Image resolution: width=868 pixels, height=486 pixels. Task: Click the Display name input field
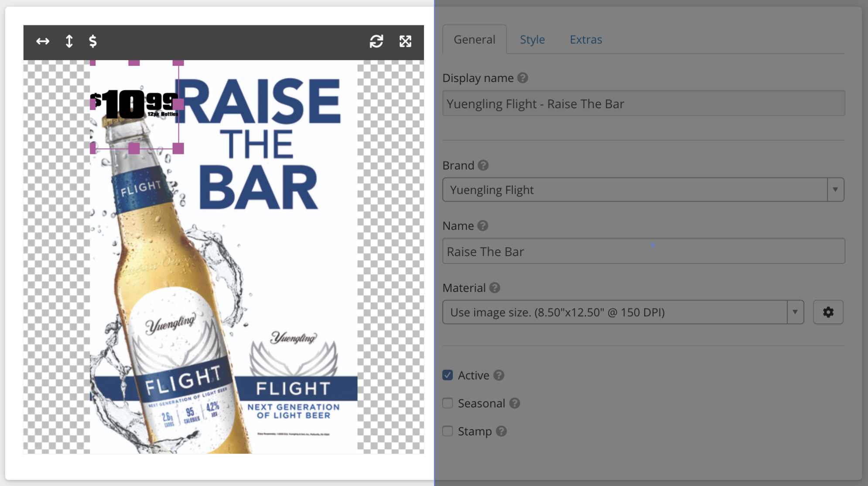[643, 103]
